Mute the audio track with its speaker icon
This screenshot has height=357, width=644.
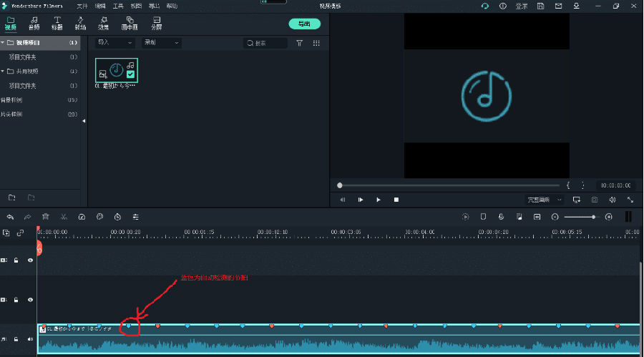(x=30, y=339)
